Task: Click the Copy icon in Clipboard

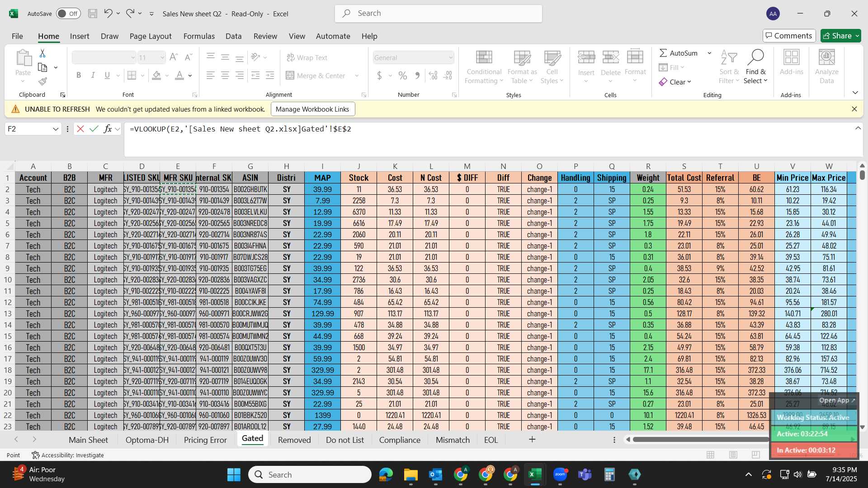Action: tap(43, 68)
